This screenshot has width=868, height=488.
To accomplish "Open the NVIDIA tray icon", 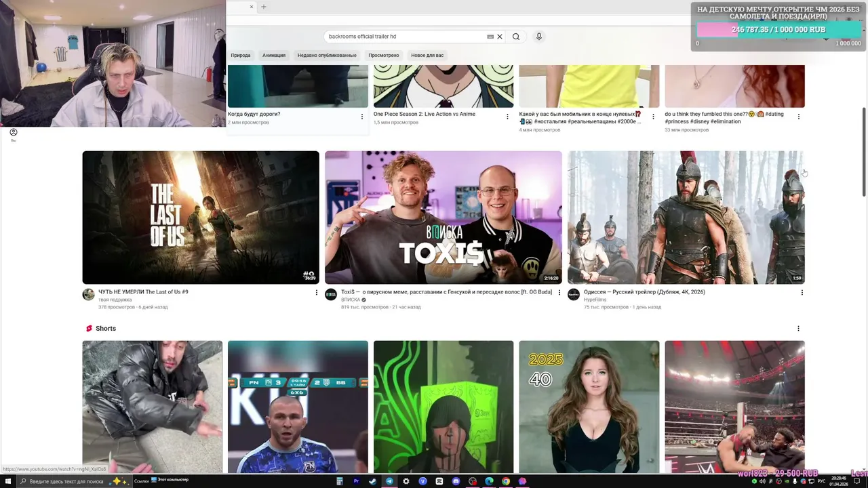I will coord(787,481).
